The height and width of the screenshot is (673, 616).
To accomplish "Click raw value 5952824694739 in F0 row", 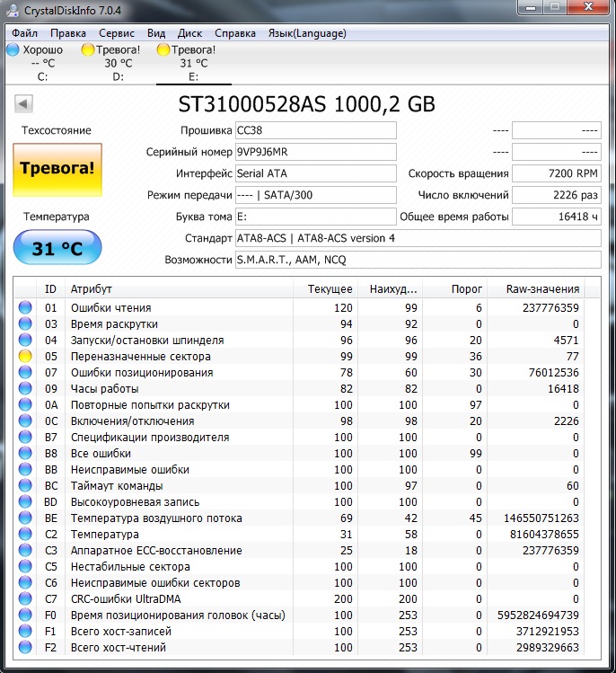I will tap(539, 615).
